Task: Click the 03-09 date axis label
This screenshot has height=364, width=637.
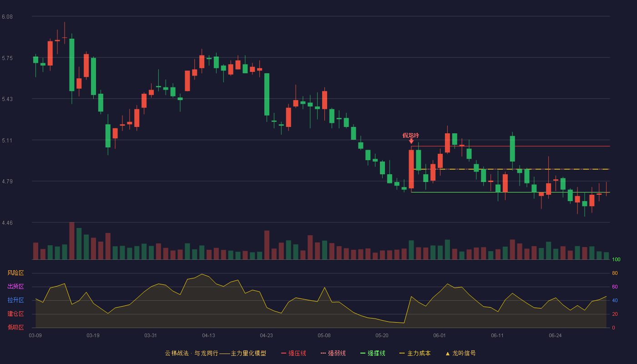Action: (35, 335)
